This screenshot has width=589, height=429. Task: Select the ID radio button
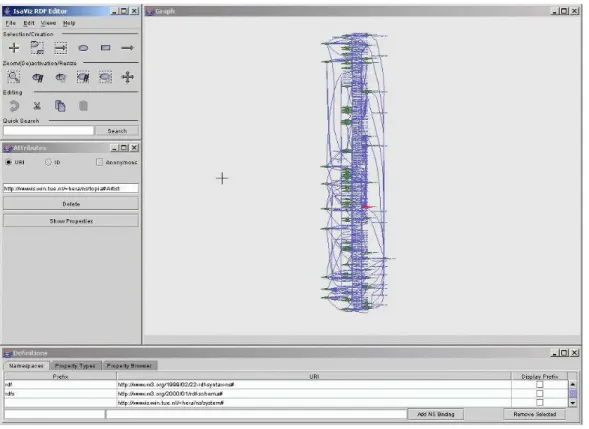(48, 162)
